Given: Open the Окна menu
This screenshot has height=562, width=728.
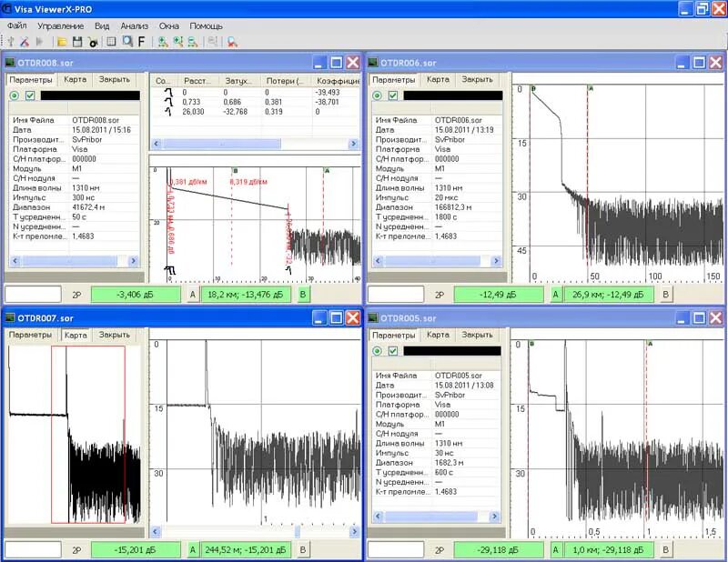Looking at the screenshot, I should click(169, 26).
